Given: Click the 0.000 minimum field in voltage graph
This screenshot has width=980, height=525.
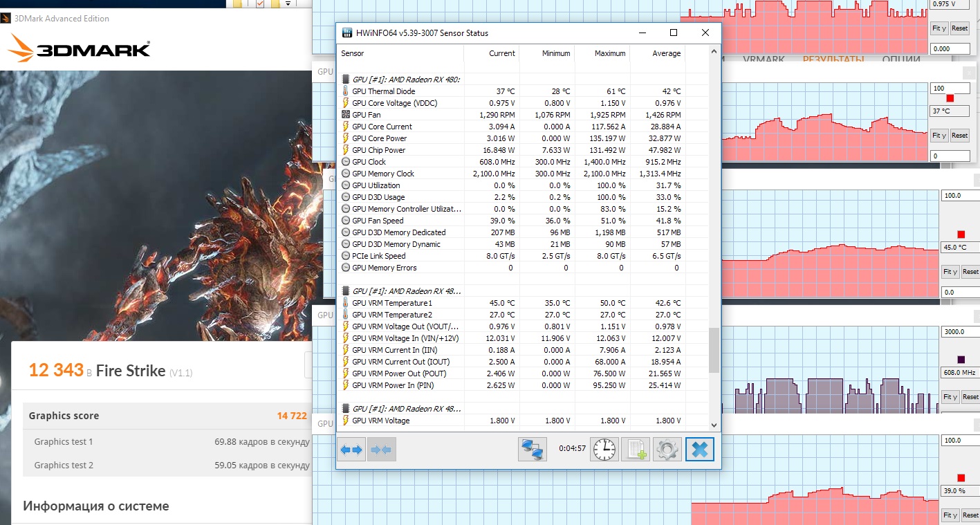Looking at the screenshot, I should click(x=950, y=49).
